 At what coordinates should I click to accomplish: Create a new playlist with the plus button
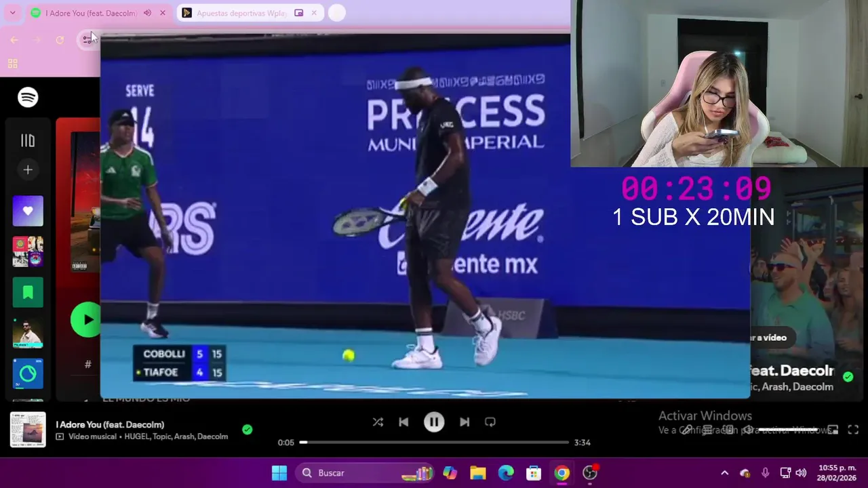click(28, 170)
